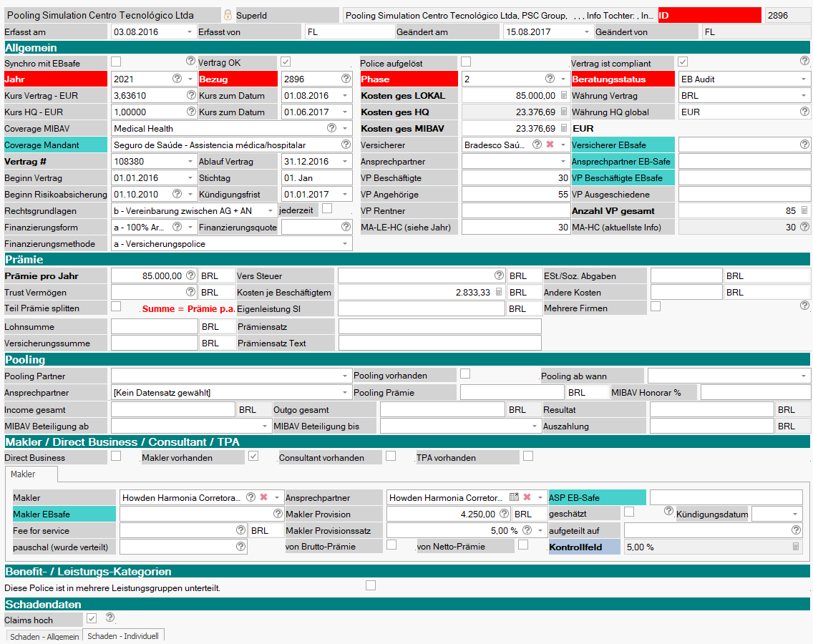Click help icon for MA-HC (aktuellste Info)

[x=804, y=227]
